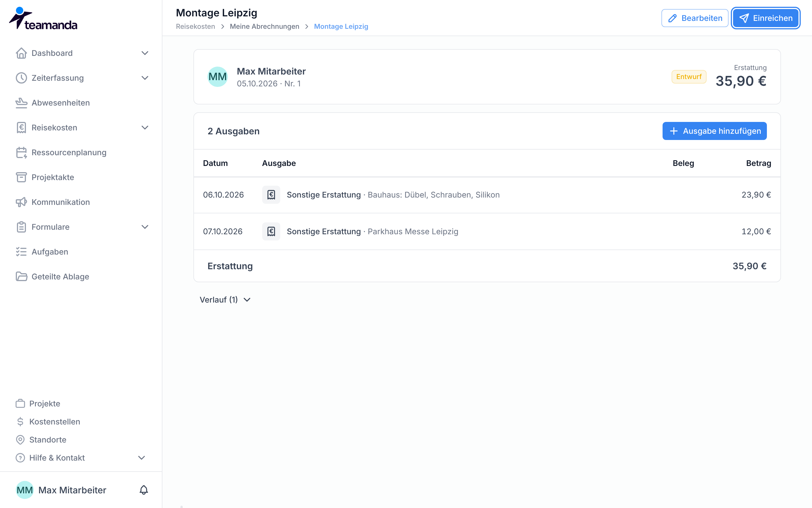Expand the Reisekosten submenu chevron
Viewport: 812px width, 508px height.
[145, 128]
